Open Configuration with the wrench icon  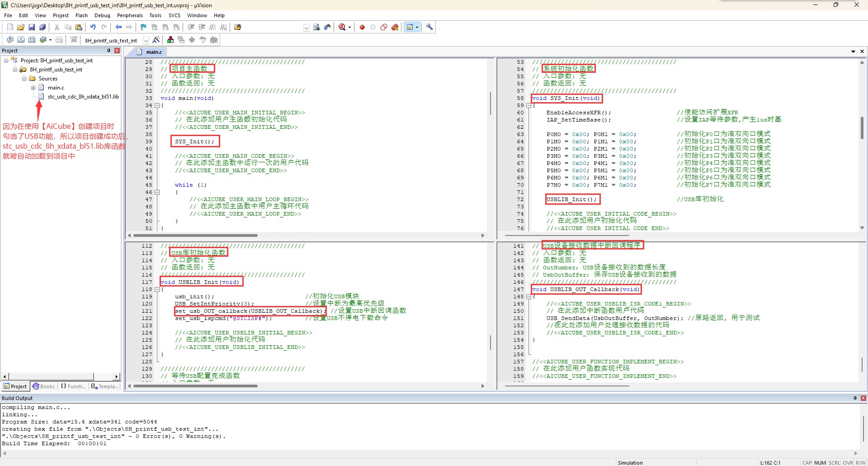(x=429, y=27)
